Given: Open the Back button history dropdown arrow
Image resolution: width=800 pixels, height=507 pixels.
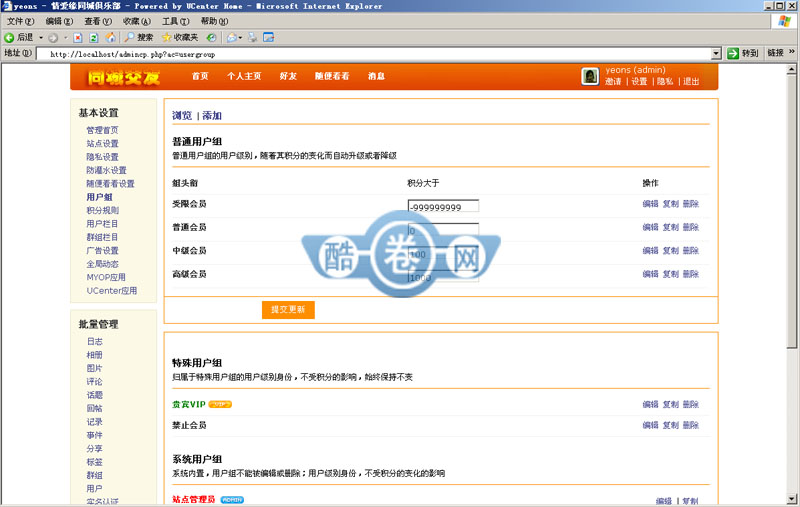Looking at the screenshot, I should click(x=41, y=38).
